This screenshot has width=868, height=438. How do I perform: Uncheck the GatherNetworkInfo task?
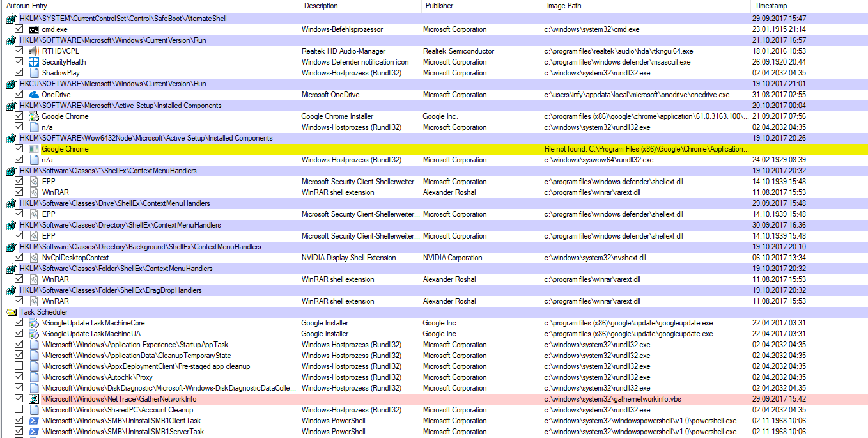click(19, 399)
